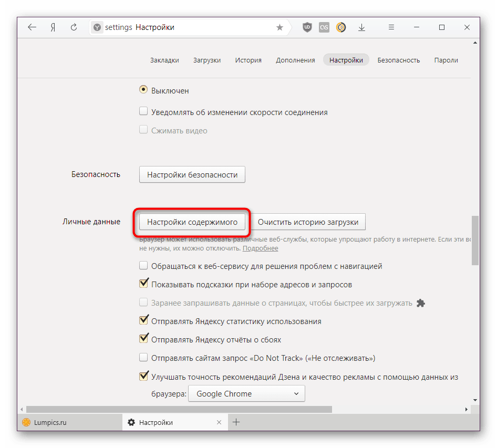Click the scroll down arrow
The width and height of the screenshot is (497, 448).
pos(475,400)
